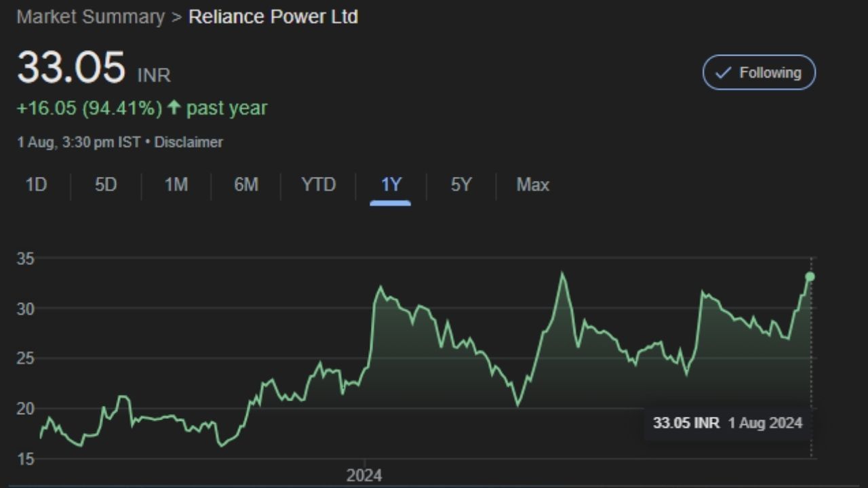Viewport: 868px width, 488px height.
Task: Switch to the 6M chart range
Action: coord(246,184)
